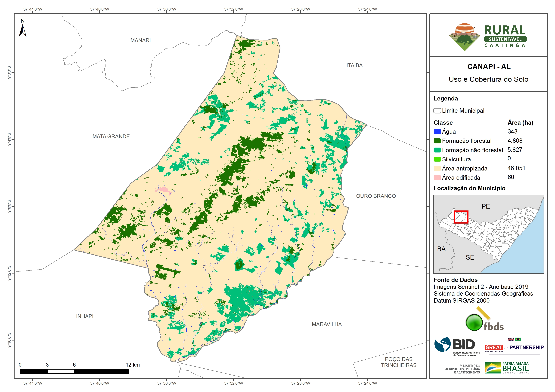Click the pink Área edificada swatch
The height and width of the screenshot is (392, 555).
(x=437, y=178)
